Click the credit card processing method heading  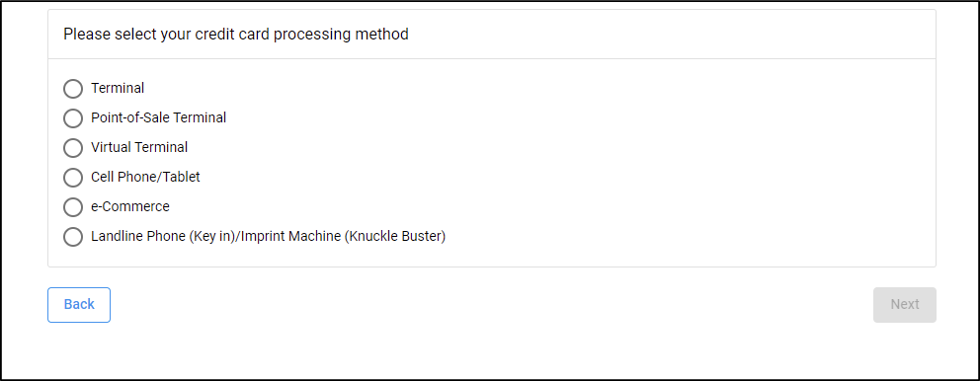(236, 34)
